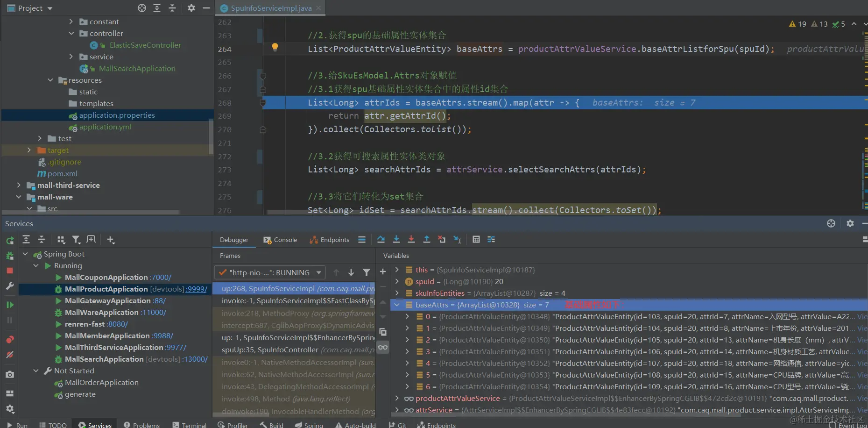Select the next frame with down arrow
Viewport: 868px width, 428px height.
351,272
